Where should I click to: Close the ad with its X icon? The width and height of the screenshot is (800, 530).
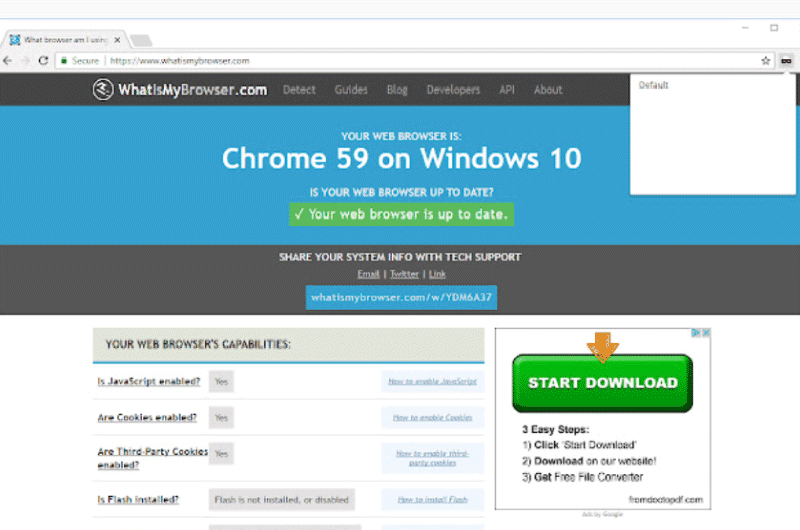706,333
